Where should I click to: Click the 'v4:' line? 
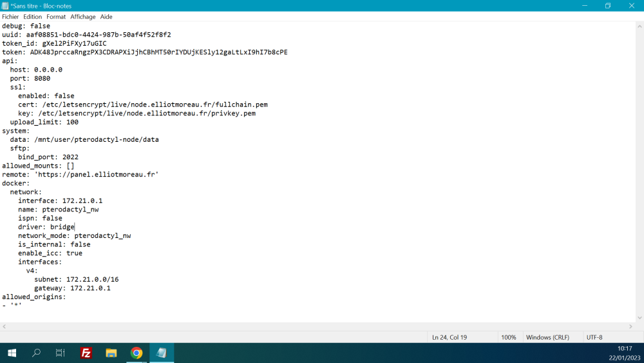pyautogui.click(x=32, y=271)
